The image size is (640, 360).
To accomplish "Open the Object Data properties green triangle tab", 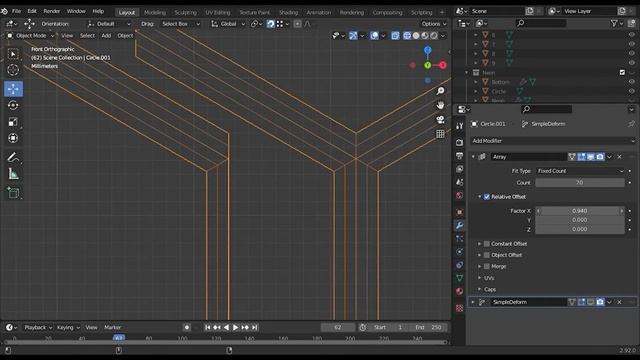I will click(x=460, y=278).
